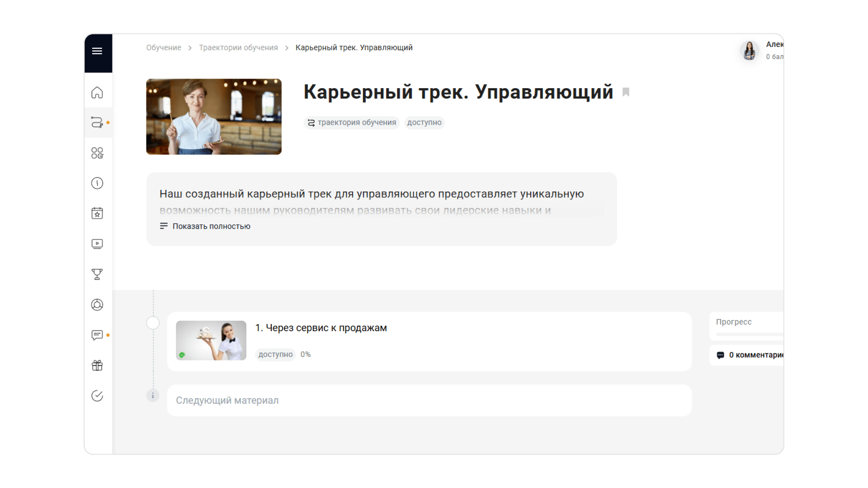Expand description with Показать полностью
This screenshot has width=868, height=488.
click(205, 226)
